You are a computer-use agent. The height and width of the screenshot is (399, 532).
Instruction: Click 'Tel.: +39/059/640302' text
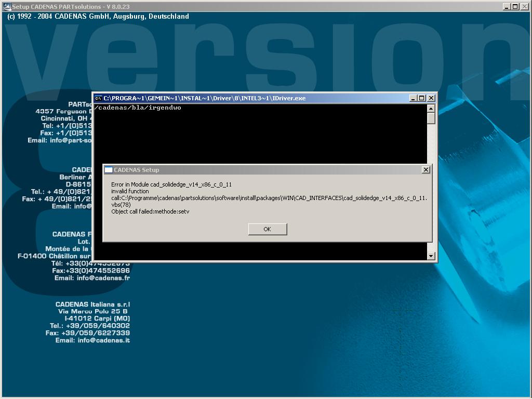coord(90,326)
